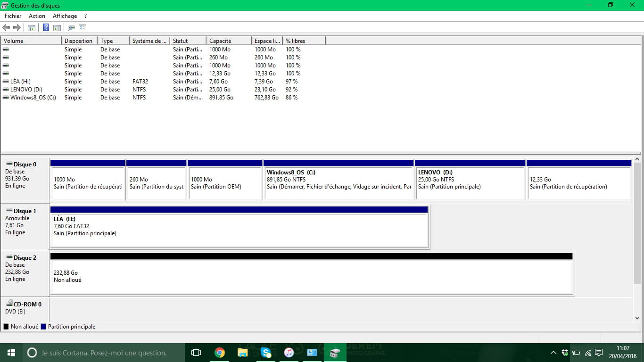The height and width of the screenshot is (362, 644).
Task: Click the Forward arrow in the toolbar
Action: (17, 28)
